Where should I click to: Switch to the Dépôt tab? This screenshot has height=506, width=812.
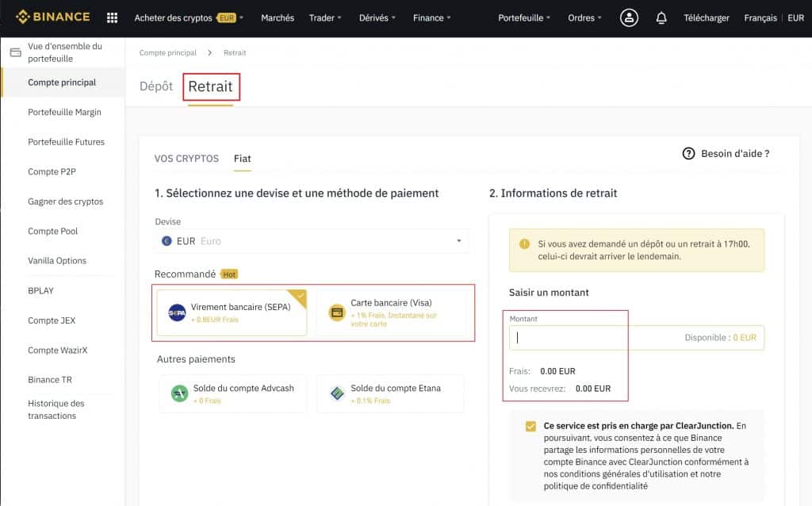(x=155, y=87)
